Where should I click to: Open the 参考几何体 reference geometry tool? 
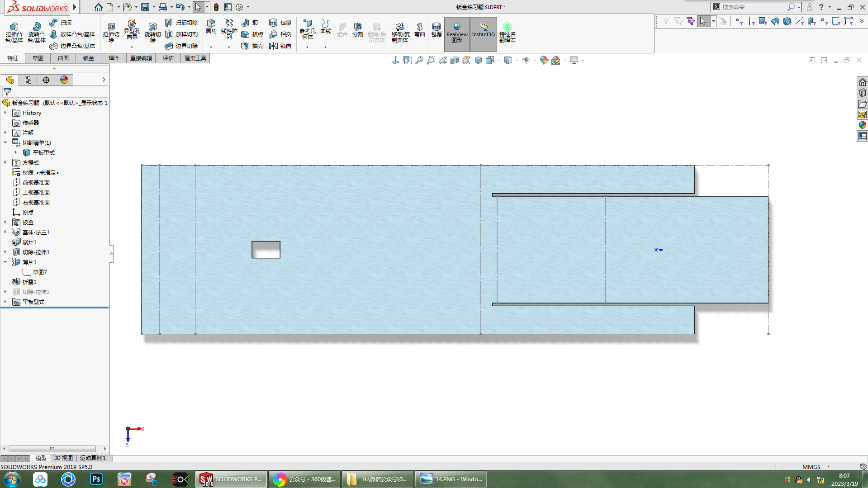coord(307,28)
